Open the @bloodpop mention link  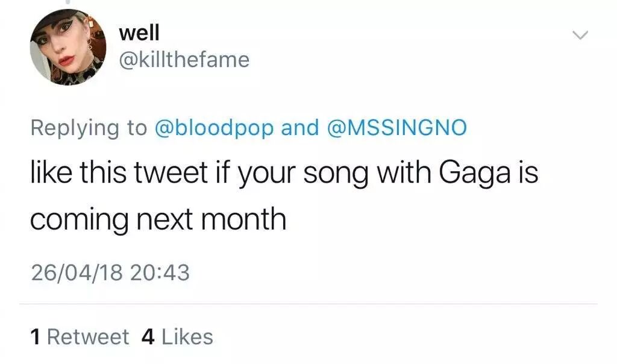tap(215, 127)
